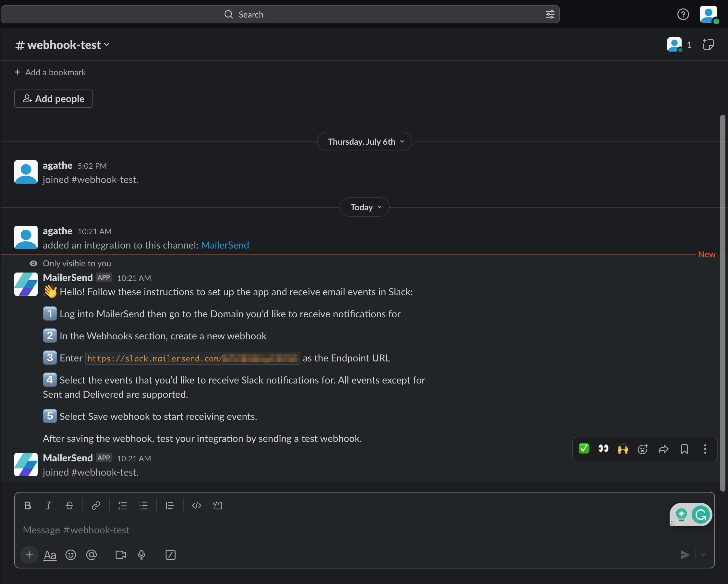
Task: Open the Grammarly lightbulb suggestion icon
Action: click(x=681, y=515)
